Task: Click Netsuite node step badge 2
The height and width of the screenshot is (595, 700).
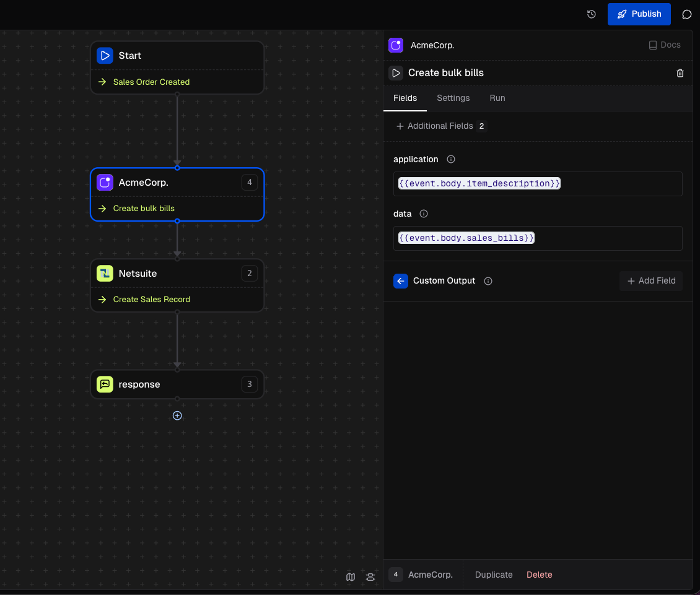Action: pyautogui.click(x=250, y=274)
